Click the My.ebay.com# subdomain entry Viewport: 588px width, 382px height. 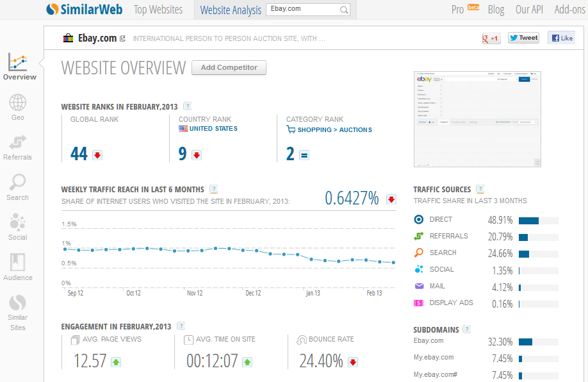click(436, 374)
